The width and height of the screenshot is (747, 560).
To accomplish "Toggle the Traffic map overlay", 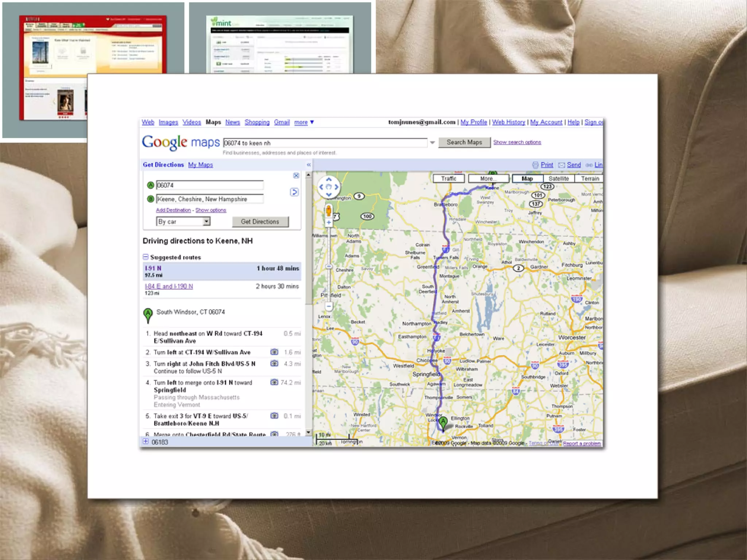I will (x=449, y=179).
